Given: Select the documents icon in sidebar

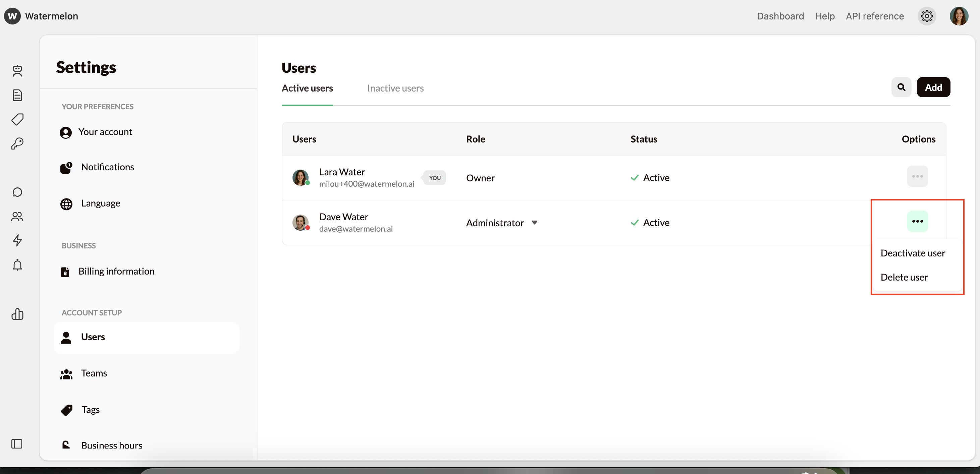Looking at the screenshot, I should tap(17, 95).
